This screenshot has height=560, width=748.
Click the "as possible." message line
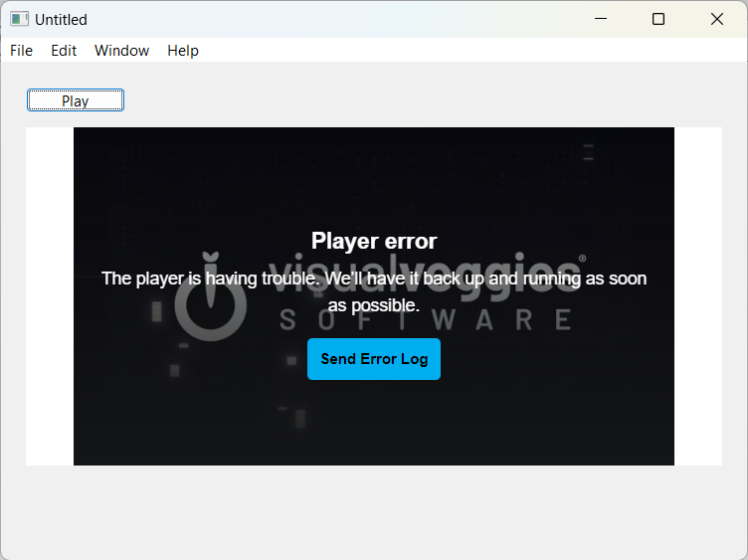374,305
